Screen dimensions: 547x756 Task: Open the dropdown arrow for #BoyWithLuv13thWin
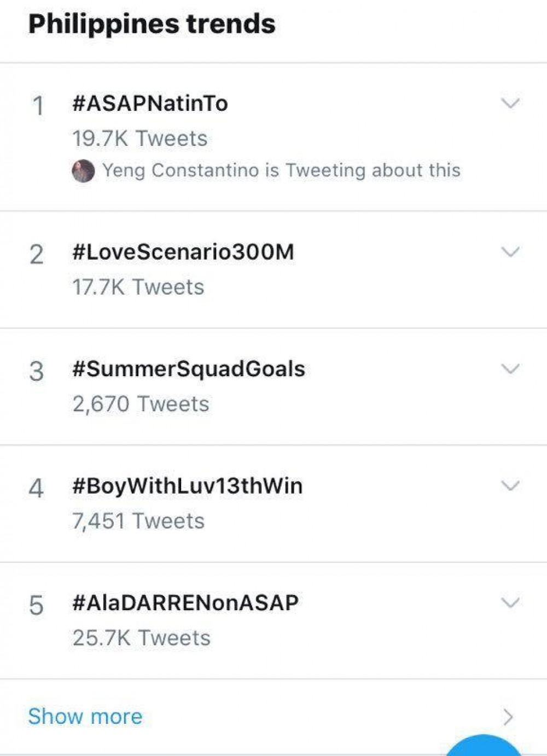click(510, 486)
